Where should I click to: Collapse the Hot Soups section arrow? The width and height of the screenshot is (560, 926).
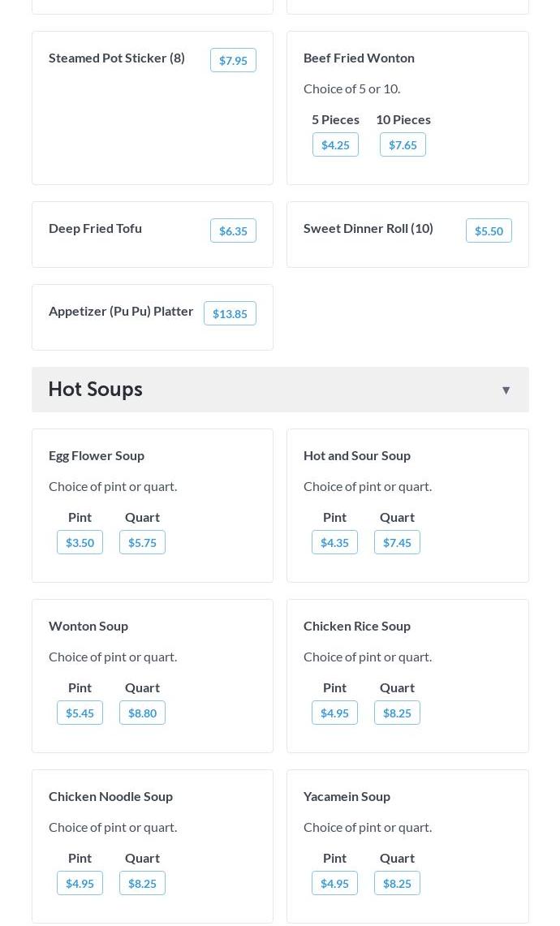point(506,390)
